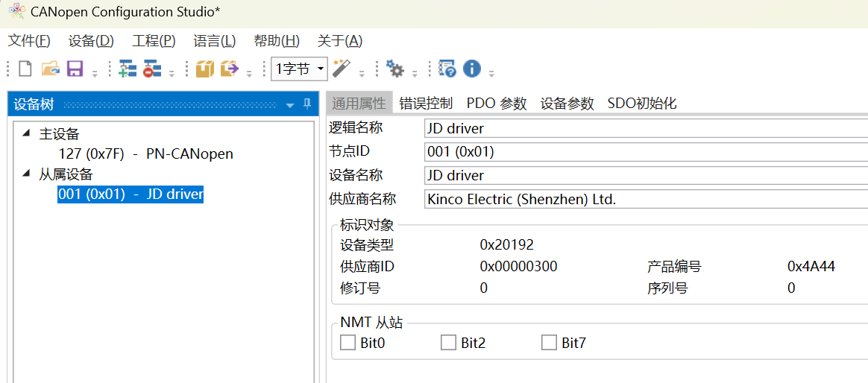The width and height of the screenshot is (868, 383).
Task: Click the 设备名称 input field
Action: click(x=646, y=175)
